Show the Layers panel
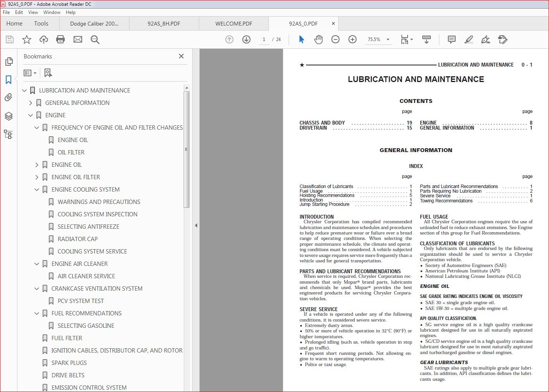 9,116
